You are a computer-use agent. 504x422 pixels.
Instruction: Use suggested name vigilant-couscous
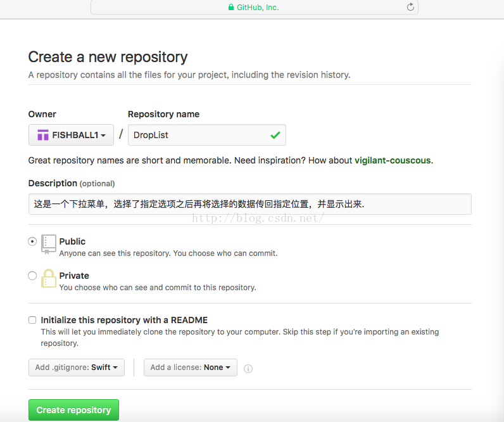pyautogui.click(x=393, y=160)
